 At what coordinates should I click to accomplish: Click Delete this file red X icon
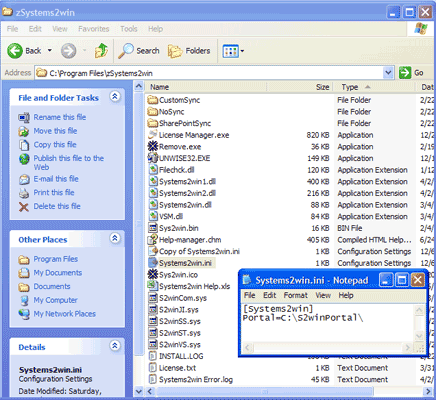[x=24, y=207]
